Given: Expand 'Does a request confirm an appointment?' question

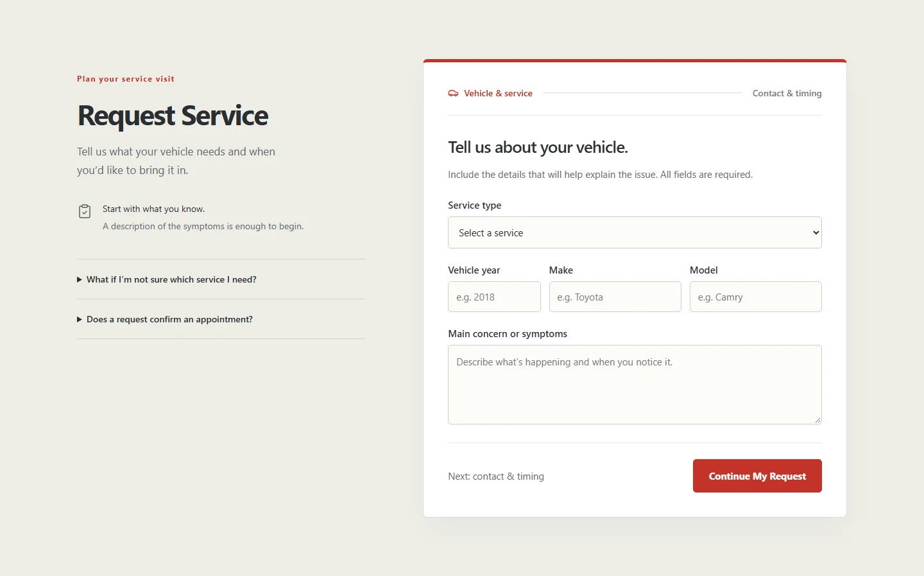Looking at the screenshot, I should click(x=221, y=319).
